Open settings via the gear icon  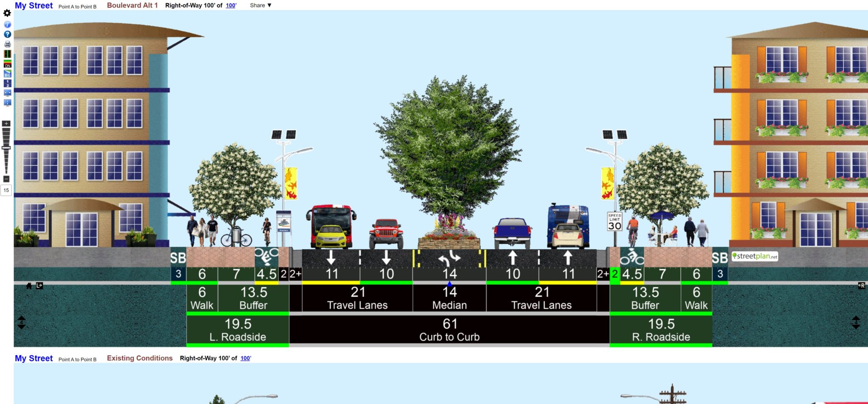coord(7,13)
